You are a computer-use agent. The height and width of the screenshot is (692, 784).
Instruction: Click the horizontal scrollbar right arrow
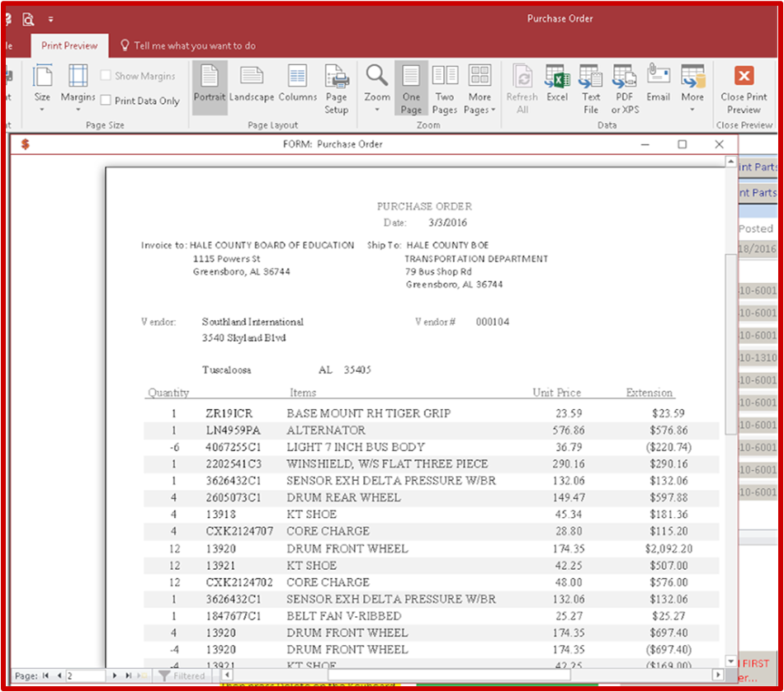coord(718,675)
